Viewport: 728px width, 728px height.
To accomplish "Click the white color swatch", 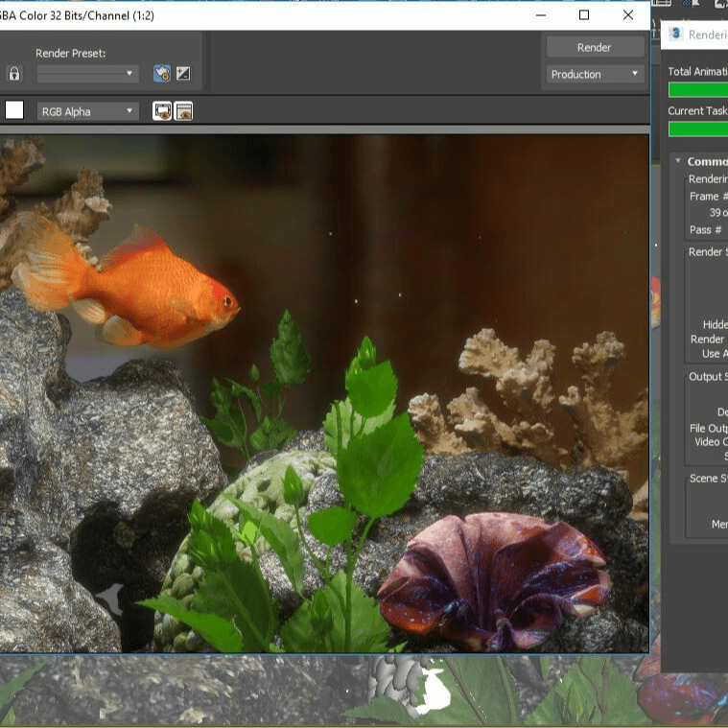I will (x=14, y=111).
